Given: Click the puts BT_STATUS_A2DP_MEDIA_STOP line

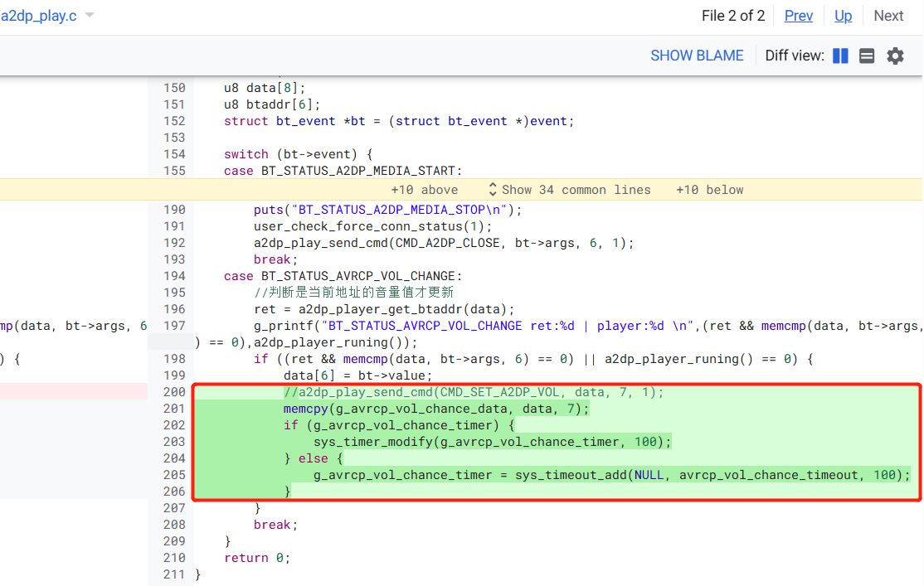Looking at the screenshot, I should (x=387, y=210).
